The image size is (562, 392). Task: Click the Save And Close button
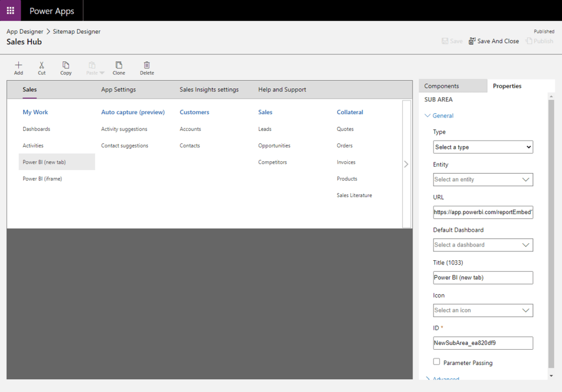pos(493,41)
